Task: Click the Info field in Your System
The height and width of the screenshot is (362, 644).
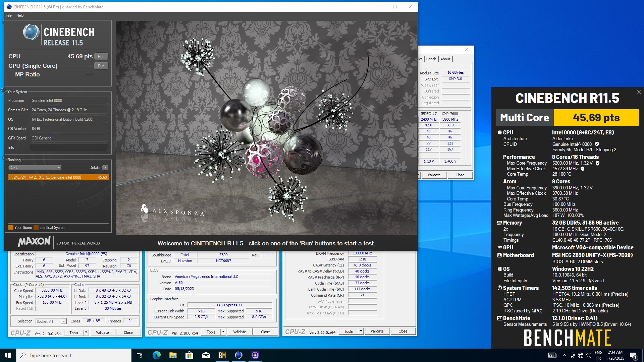Action: point(69,147)
